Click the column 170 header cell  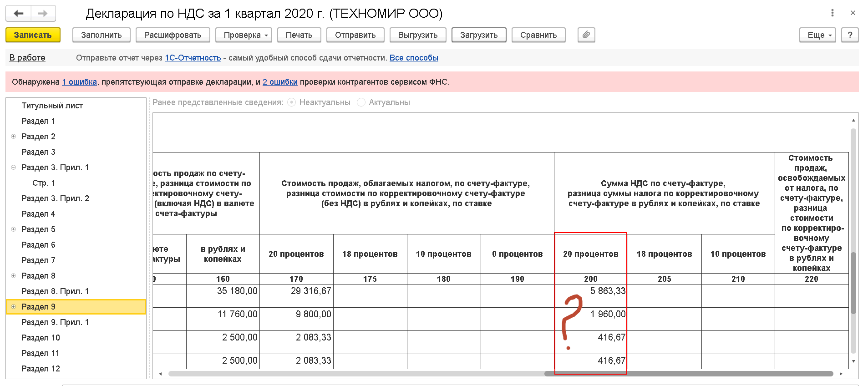click(296, 279)
